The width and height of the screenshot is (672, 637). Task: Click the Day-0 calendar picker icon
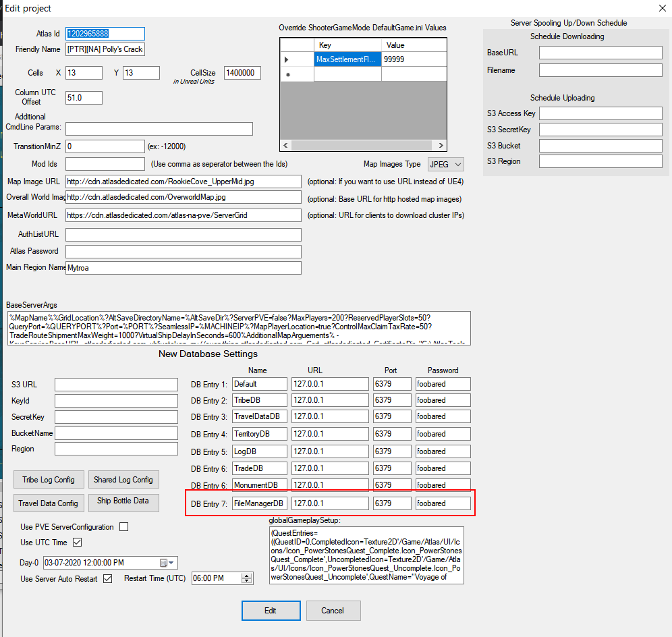(x=163, y=562)
